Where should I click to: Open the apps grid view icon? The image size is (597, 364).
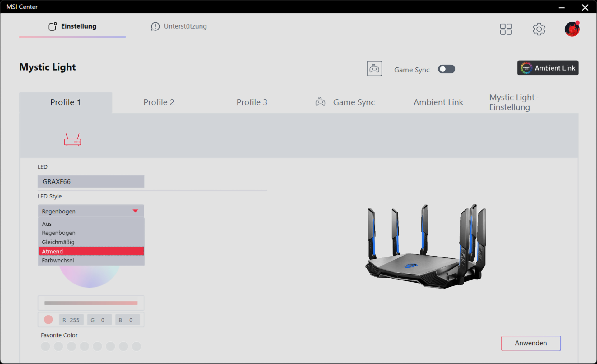coord(506,29)
